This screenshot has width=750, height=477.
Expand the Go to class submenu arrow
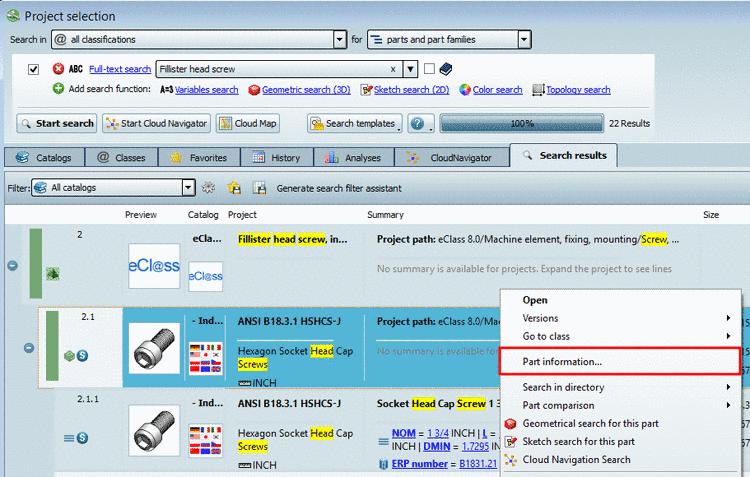(728, 336)
